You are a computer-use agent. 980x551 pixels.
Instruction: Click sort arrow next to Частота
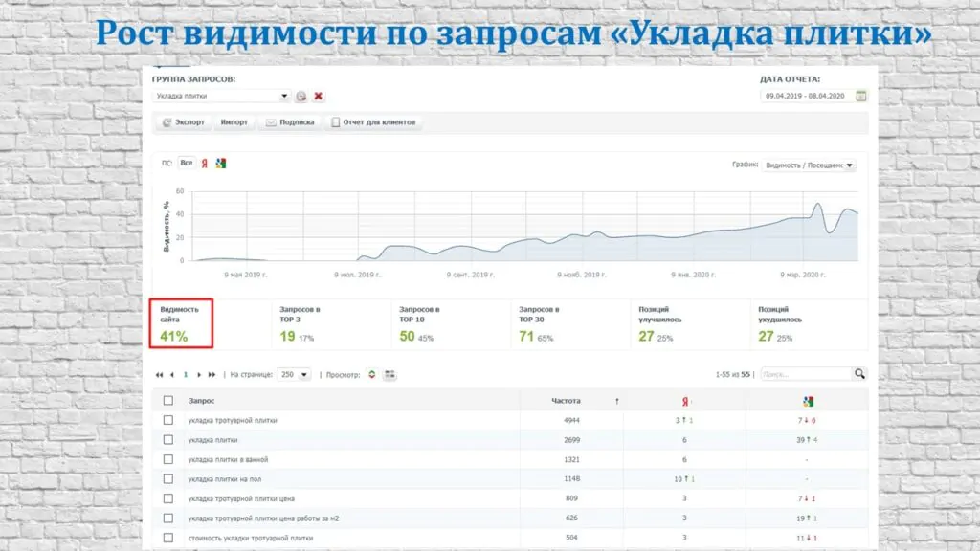coord(617,401)
